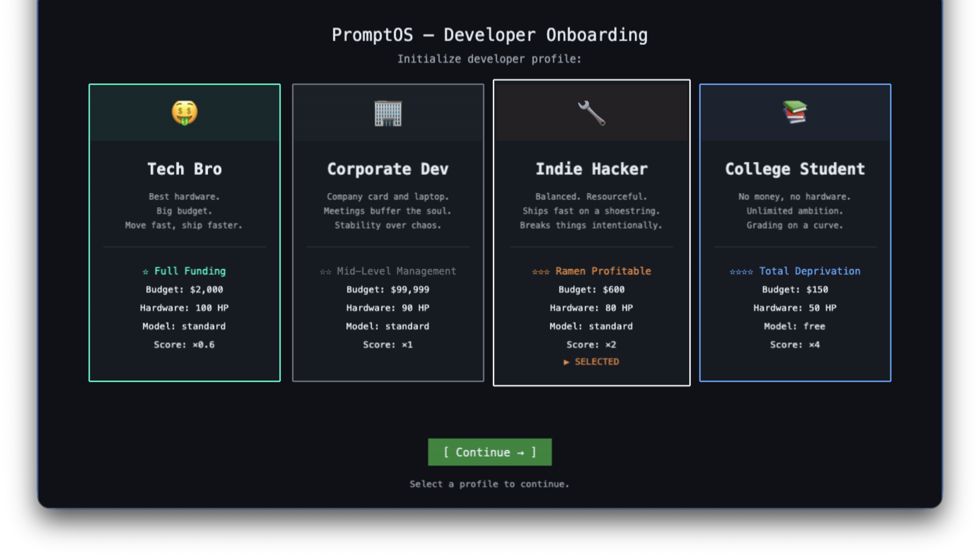Click the single star beside Full Funding

point(146,272)
